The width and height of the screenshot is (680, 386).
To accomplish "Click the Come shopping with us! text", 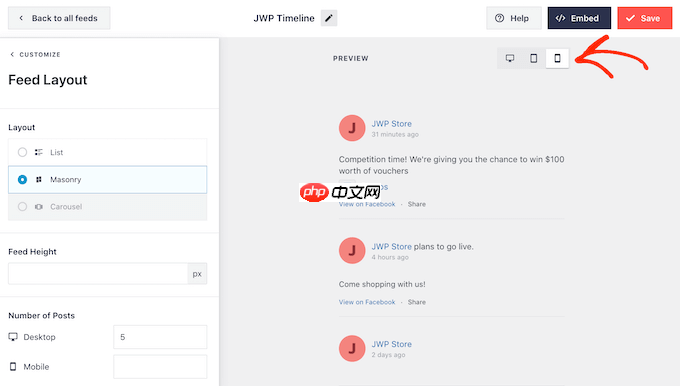I will coord(382,285).
